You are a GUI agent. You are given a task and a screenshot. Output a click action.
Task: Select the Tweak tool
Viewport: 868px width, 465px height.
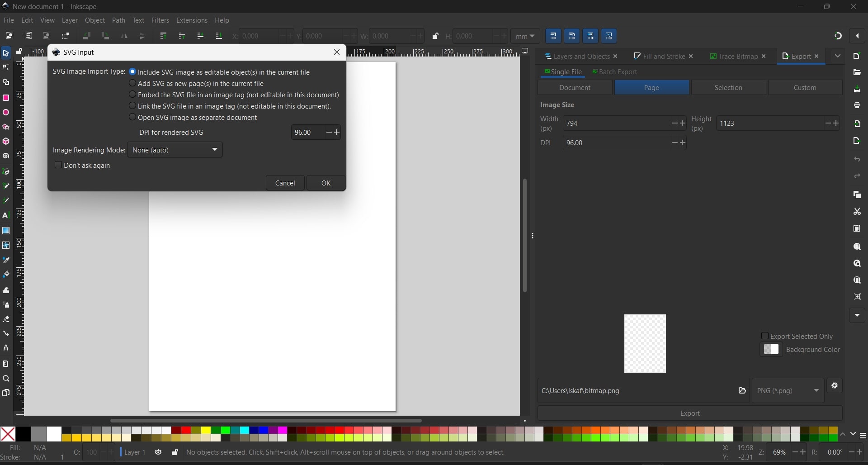6,290
